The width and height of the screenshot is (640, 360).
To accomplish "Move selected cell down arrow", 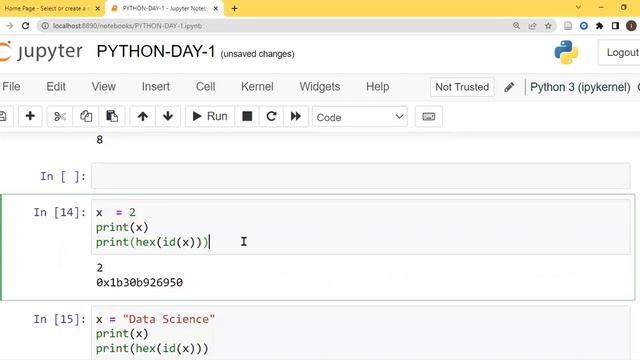I will coord(168,116).
